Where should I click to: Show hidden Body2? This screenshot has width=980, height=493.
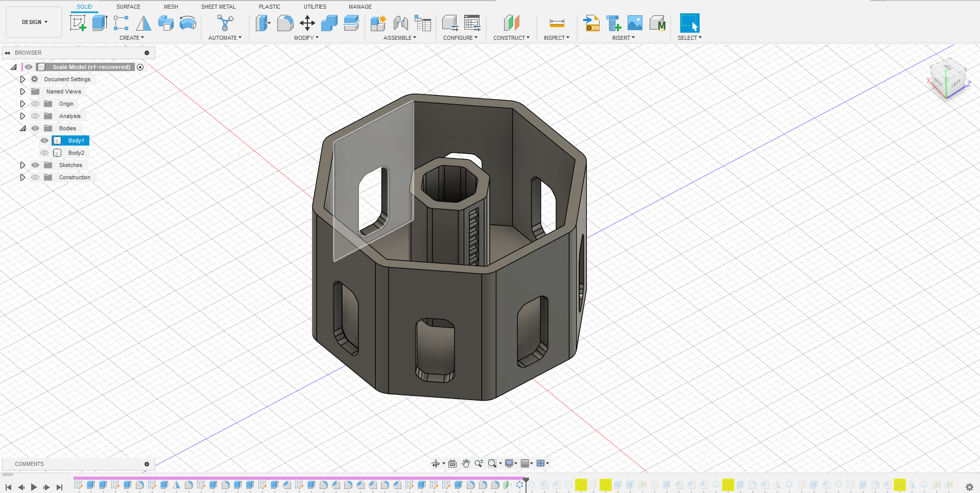[x=44, y=153]
